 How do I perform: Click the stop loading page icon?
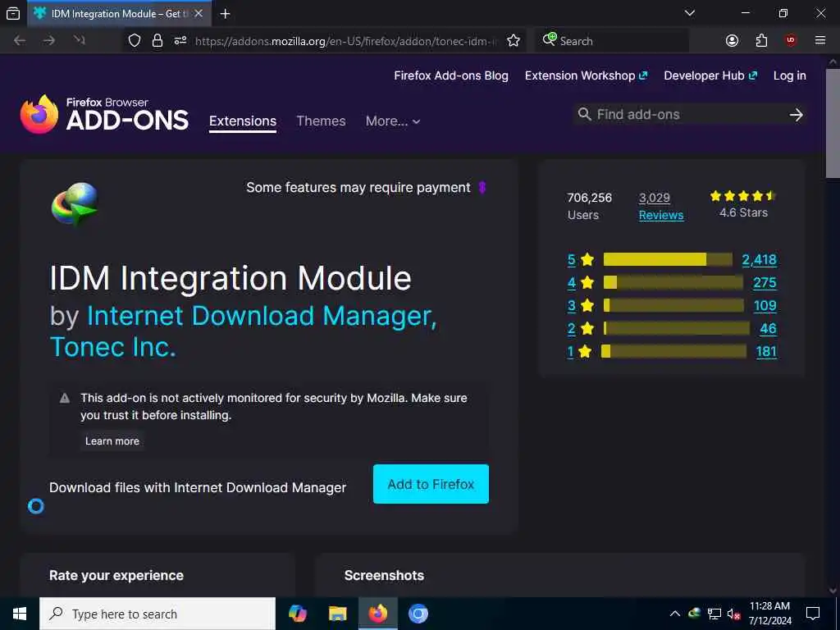80,40
